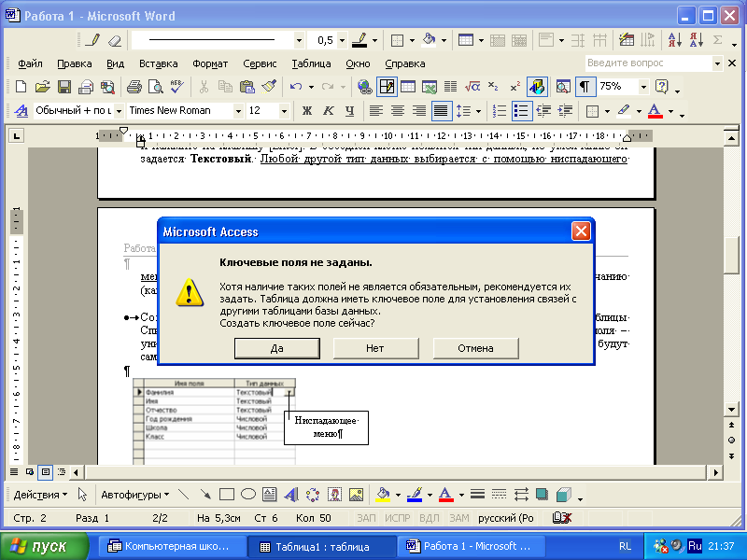The width and height of the screenshot is (747, 560).
Task: Select the table Eraser icon
Action: (115, 40)
